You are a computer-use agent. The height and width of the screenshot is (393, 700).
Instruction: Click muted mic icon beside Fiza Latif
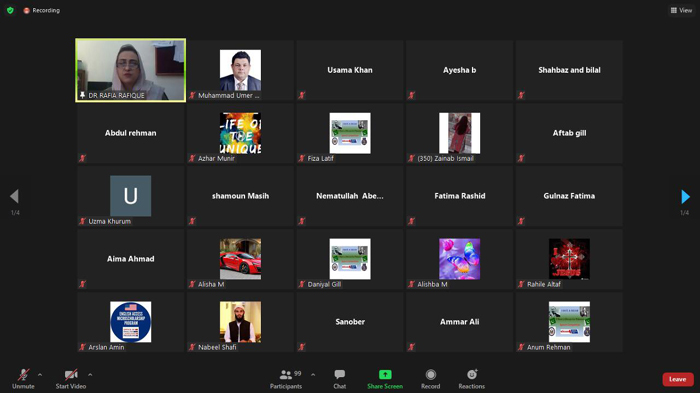point(302,158)
